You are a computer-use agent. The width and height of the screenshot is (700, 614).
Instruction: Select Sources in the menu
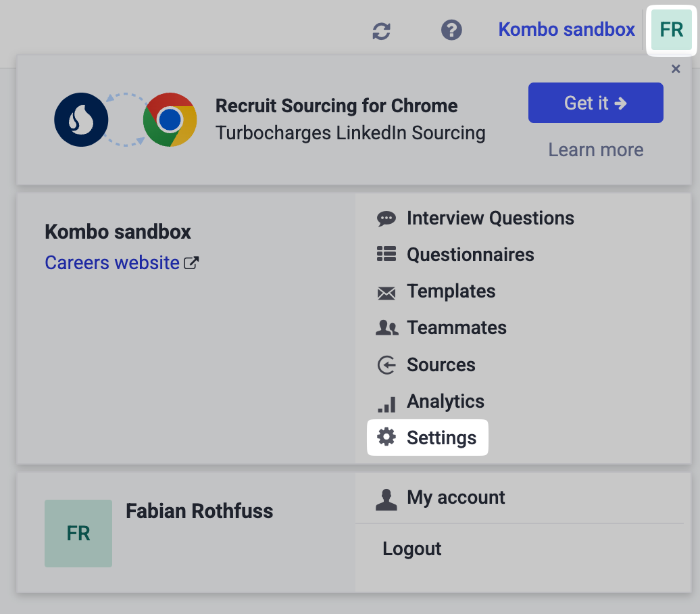(441, 365)
